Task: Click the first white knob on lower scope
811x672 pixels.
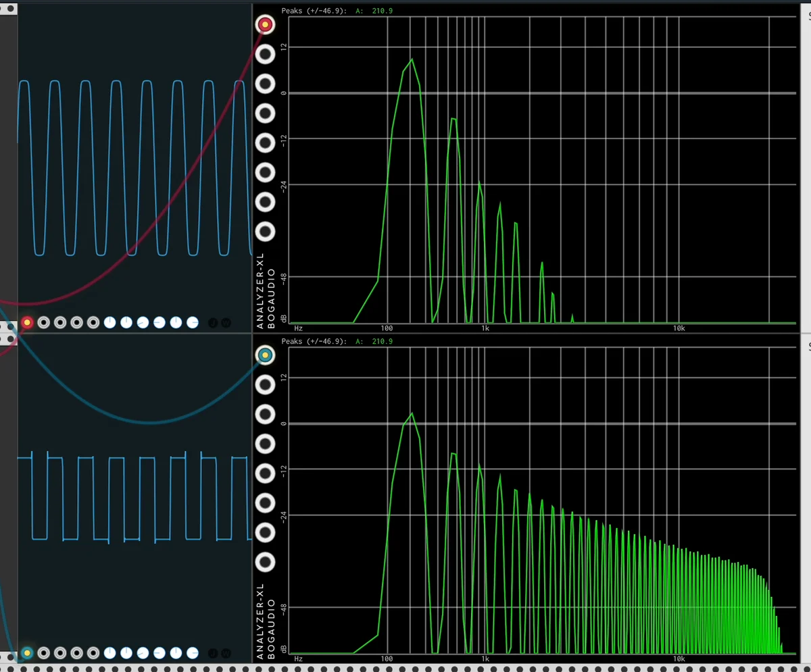Action: [110, 652]
